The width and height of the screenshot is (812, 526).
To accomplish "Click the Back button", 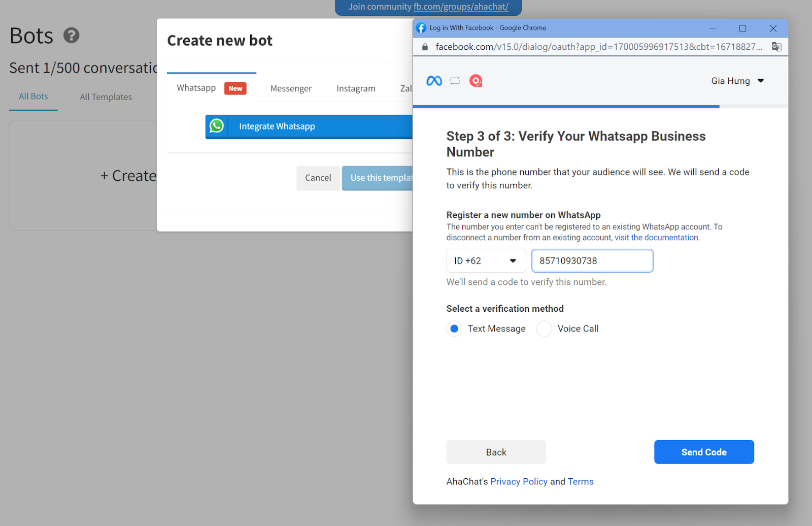I will click(x=496, y=452).
